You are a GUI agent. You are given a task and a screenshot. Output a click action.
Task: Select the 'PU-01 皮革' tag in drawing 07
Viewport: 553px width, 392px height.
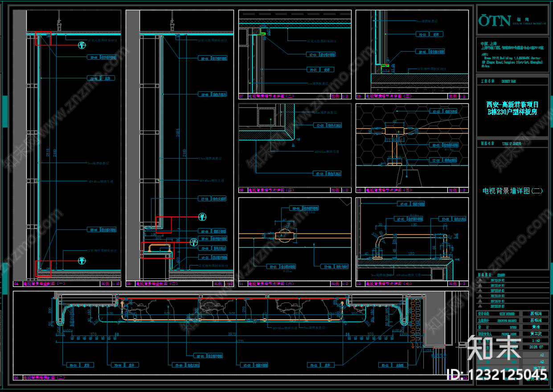coord(320,69)
